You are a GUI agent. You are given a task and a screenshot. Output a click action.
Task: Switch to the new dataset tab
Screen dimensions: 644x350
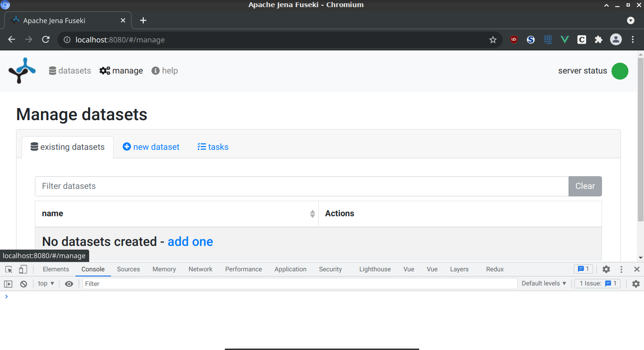[x=151, y=147]
